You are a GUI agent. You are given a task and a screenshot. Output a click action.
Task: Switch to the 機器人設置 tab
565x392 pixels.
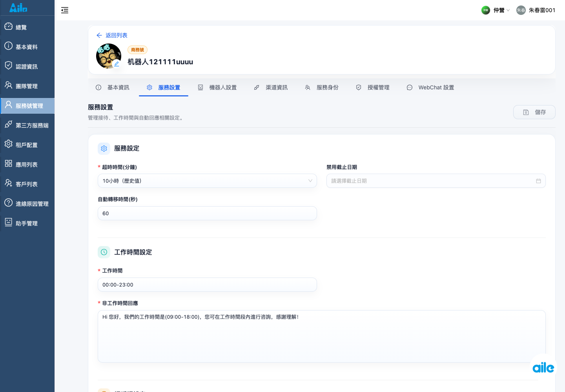[217, 87]
